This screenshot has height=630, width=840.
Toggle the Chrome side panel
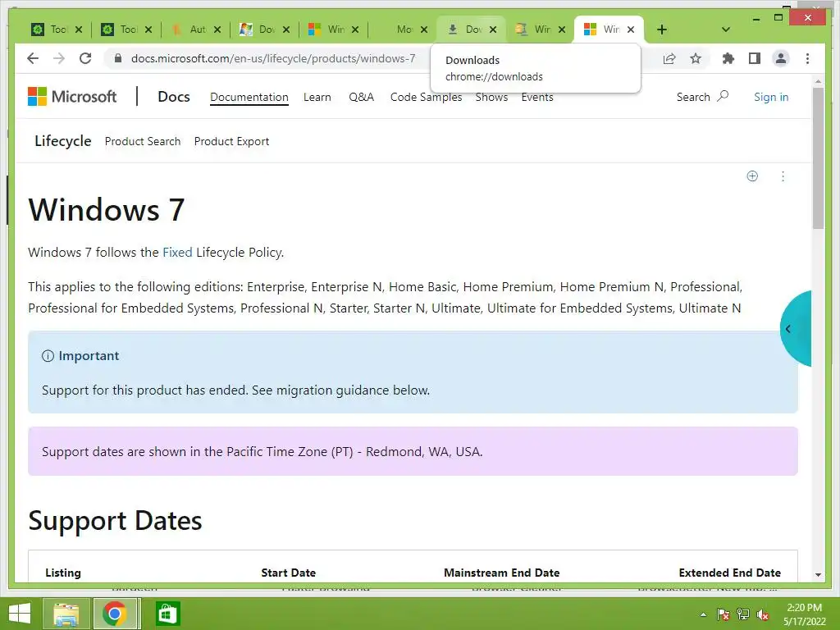pos(755,58)
